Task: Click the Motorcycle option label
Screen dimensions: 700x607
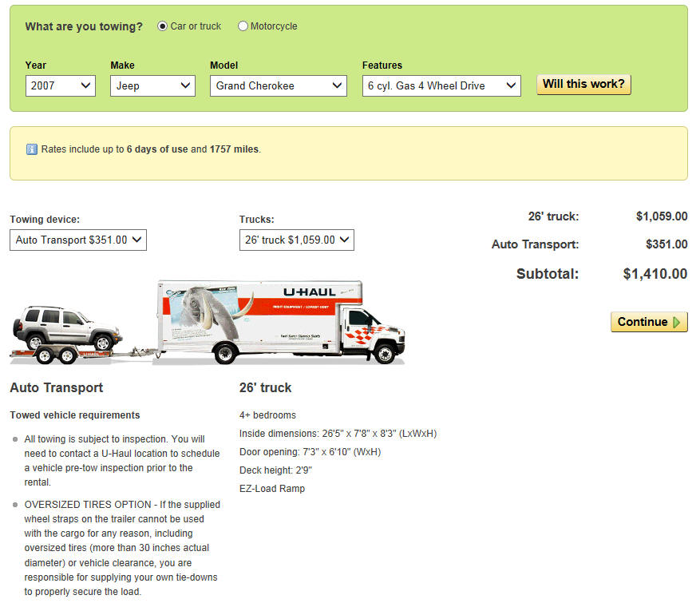Action: 274,26
